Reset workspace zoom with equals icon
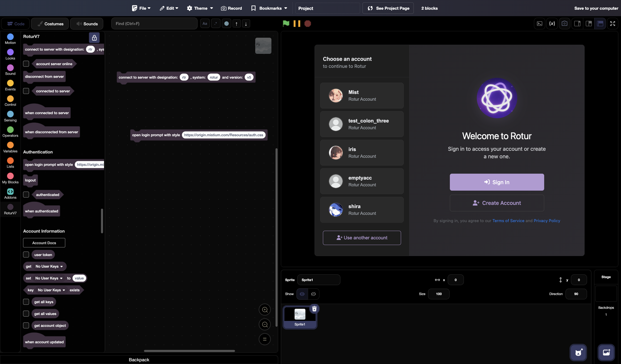This screenshot has height=364, width=621. pyautogui.click(x=265, y=339)
